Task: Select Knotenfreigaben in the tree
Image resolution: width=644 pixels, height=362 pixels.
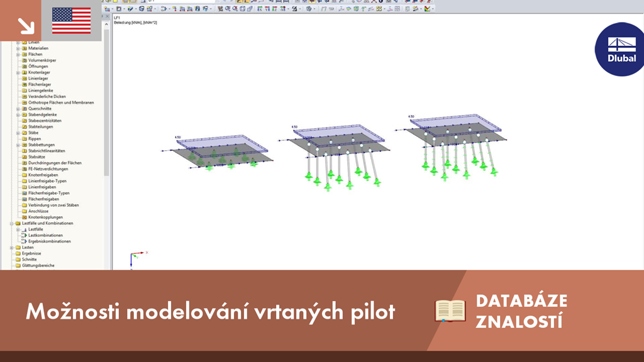Action: (x=43, y=175)
